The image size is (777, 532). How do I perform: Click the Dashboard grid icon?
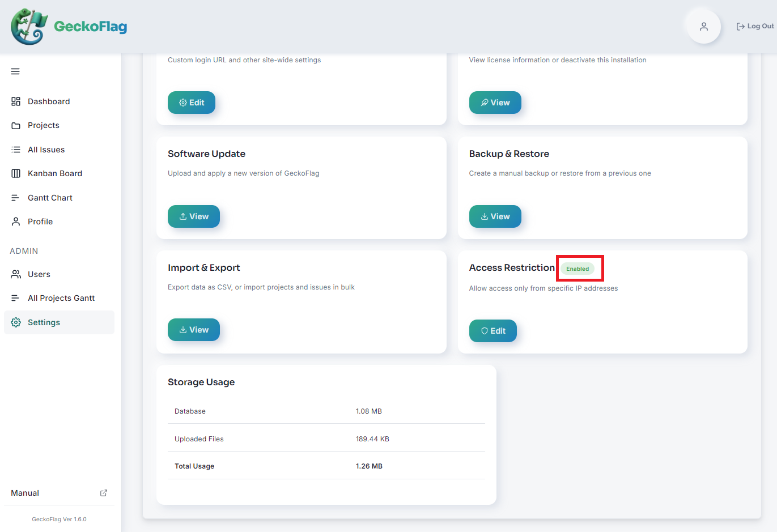(16, 101)
